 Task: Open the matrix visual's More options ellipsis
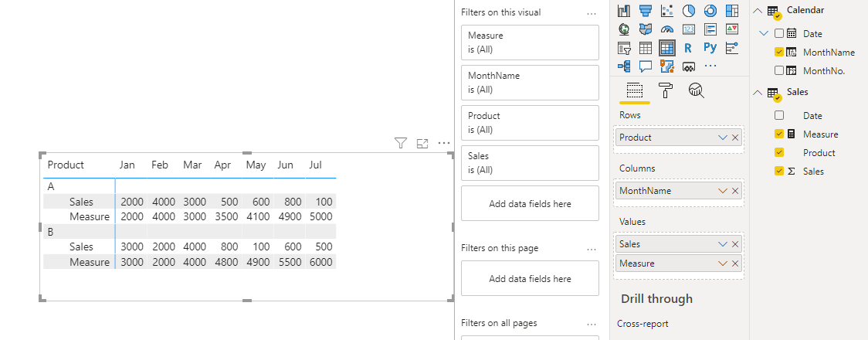(x=444, y=144)
